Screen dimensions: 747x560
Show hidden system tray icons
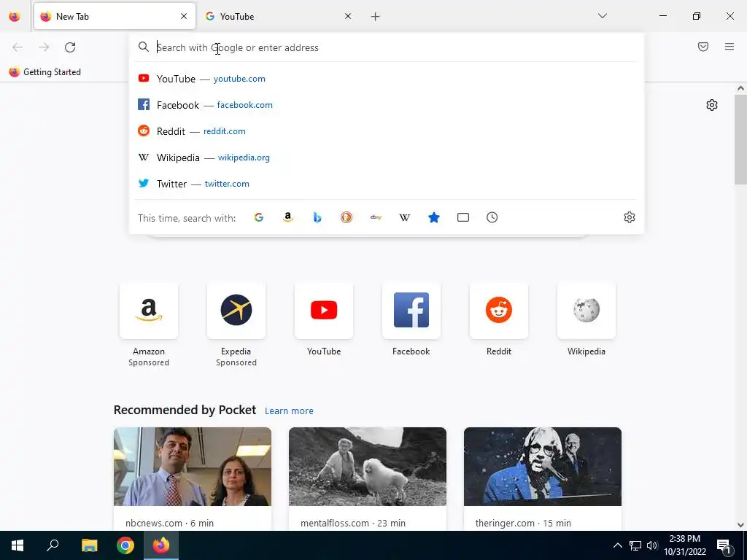[x=617, y=545]
